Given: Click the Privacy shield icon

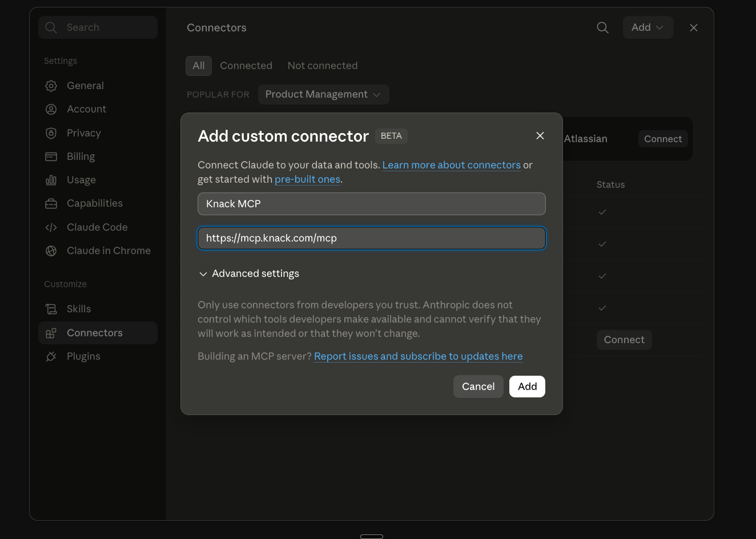Looking at the screenshot, I should [51, 133].
